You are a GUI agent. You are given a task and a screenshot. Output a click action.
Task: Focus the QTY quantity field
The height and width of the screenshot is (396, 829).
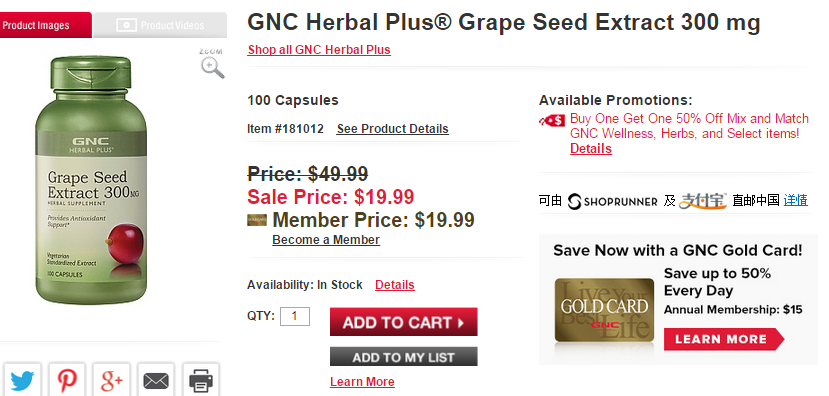pos(294,317)
